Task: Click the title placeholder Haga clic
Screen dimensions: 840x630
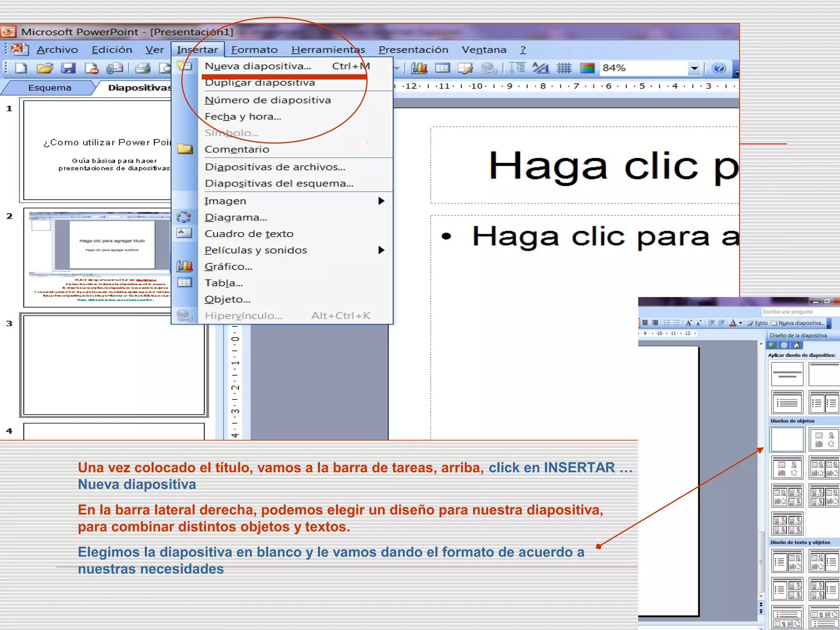Action: pos(584,165)
